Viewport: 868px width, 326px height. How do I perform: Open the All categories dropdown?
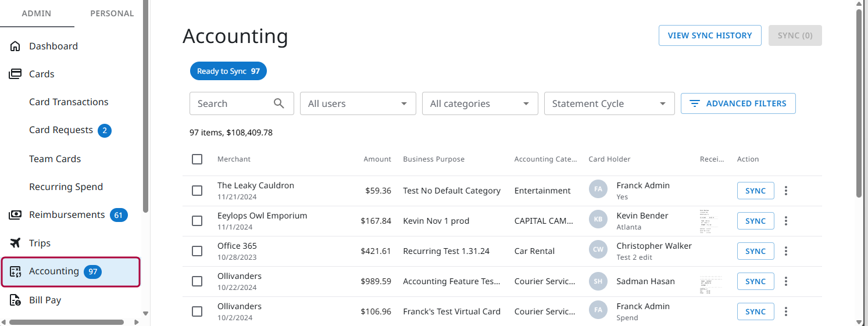(480, 103)
